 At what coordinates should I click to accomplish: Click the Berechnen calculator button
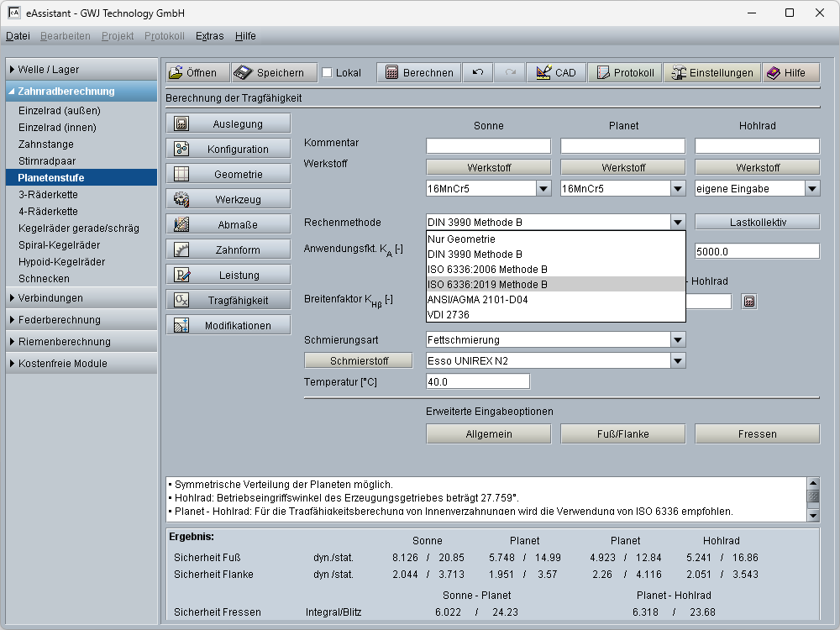(419, 73)
